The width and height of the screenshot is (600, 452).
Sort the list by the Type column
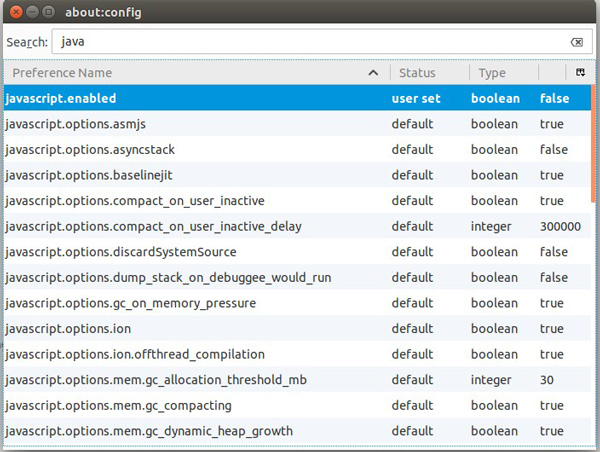tap(504, 72)
